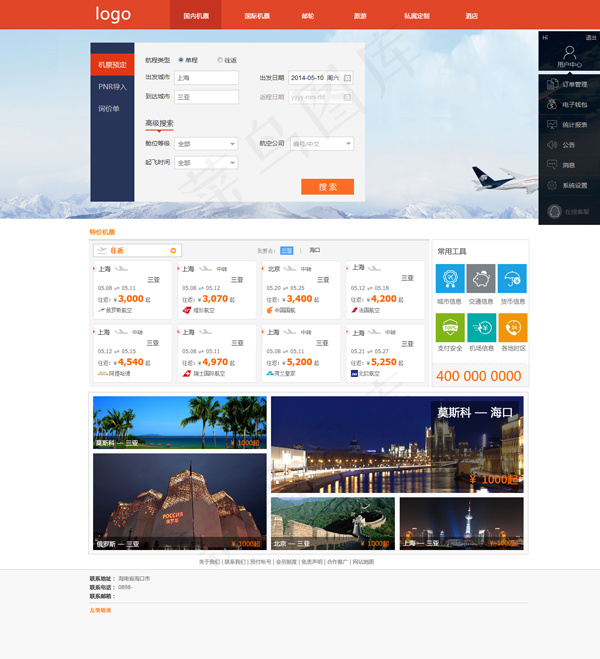Viewport: 600px width, 659px height.
Task: Open the 莫斯科—海口 large promo image
Action: pos(397,444)
